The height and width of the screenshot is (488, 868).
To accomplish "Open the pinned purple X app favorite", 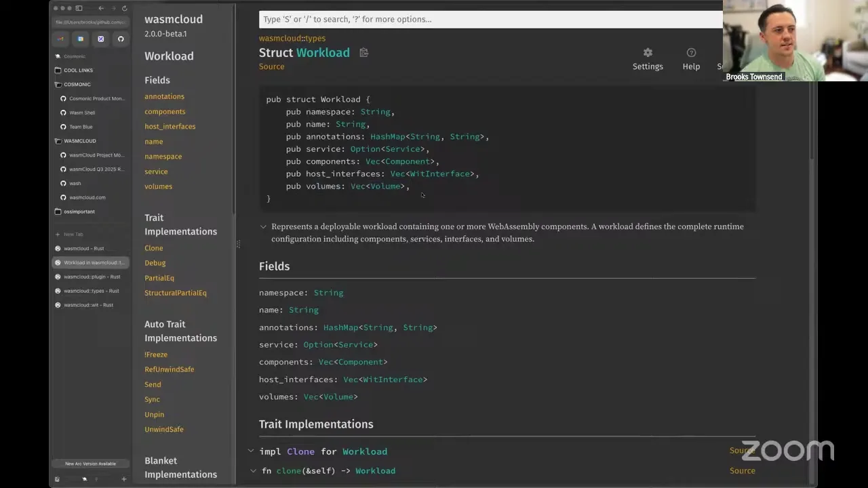I will pyautogui.click(x=101, y=39).
